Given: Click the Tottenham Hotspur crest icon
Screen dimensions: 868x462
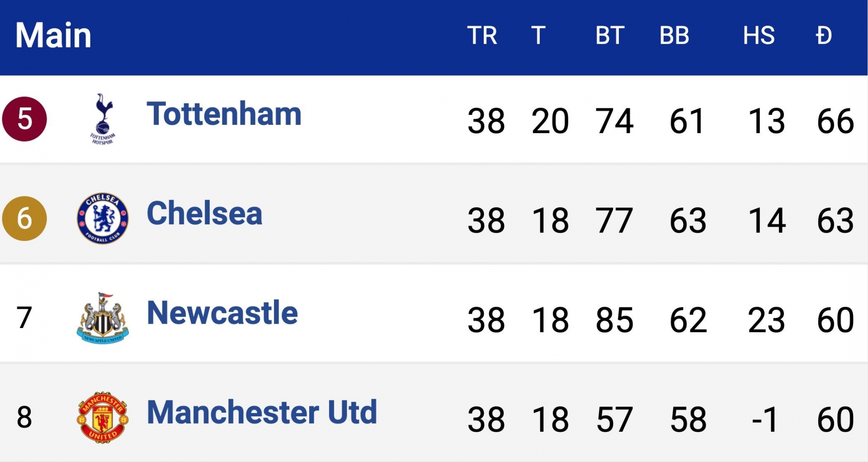Looking at the screenshot, I should pos(103,119).
